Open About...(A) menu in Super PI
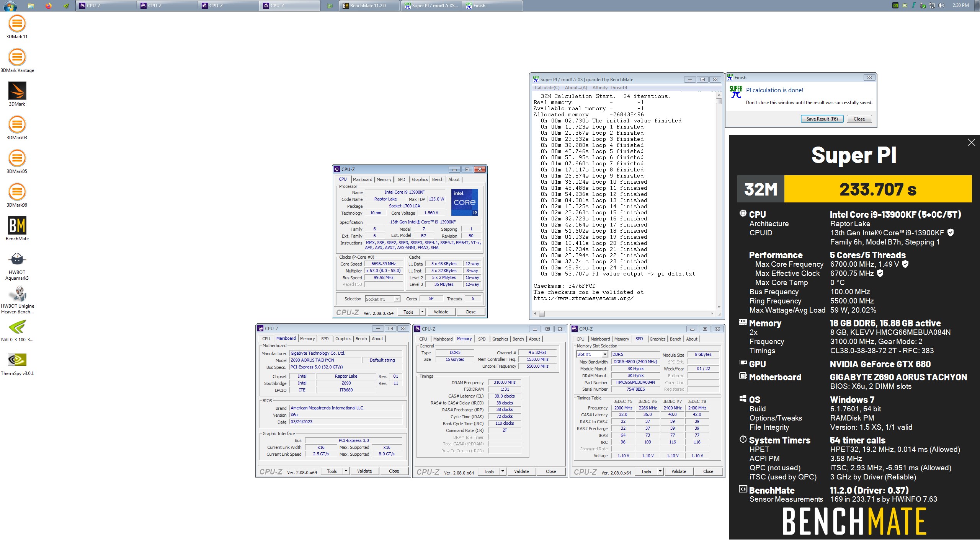This screenshot has width=980, height=551. pos(576,88)
